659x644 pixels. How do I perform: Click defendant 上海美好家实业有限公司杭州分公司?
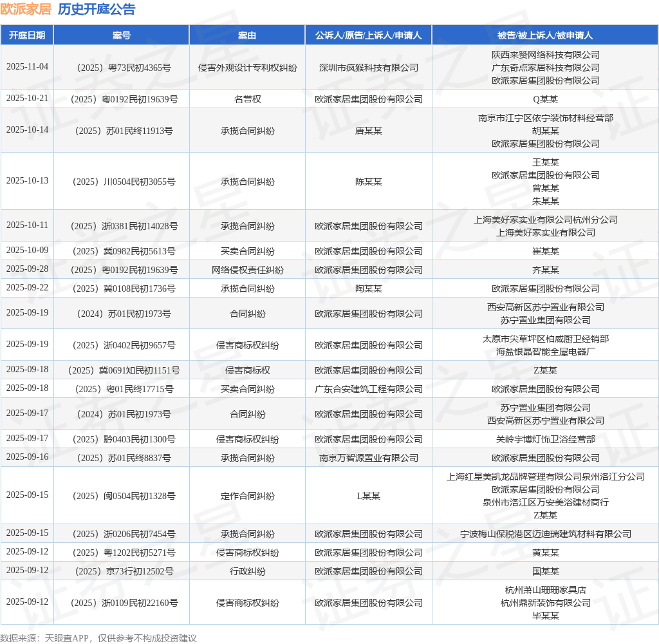point(546,220)
